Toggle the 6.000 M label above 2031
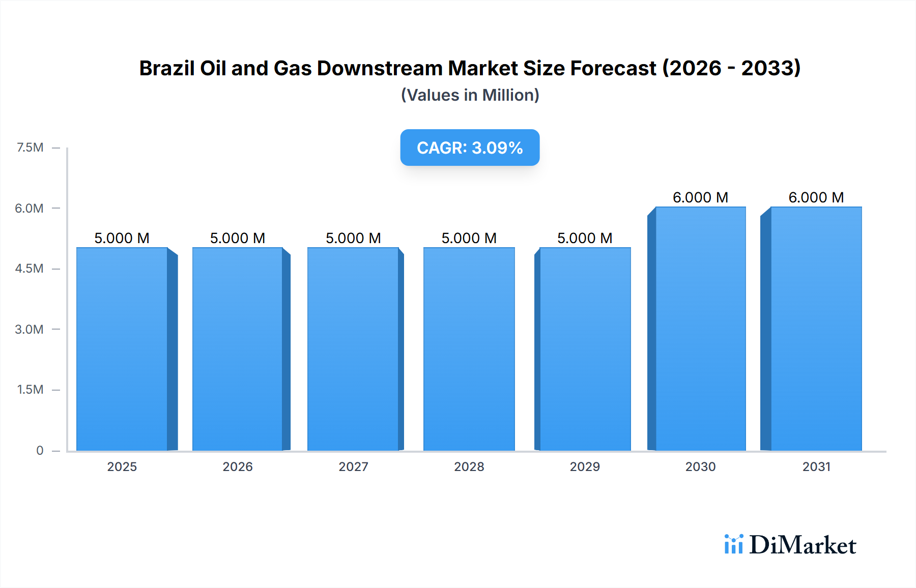The image size is (916, 588). pos(815,197)
